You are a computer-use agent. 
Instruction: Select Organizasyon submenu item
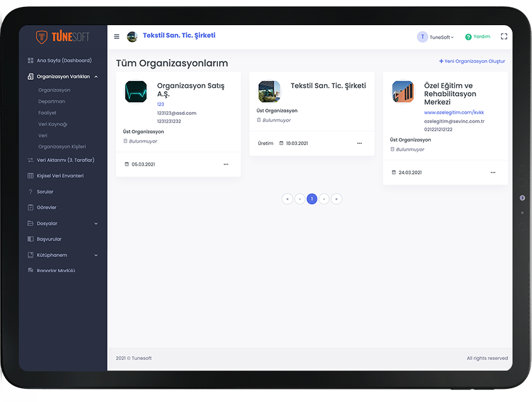[54, 90]
